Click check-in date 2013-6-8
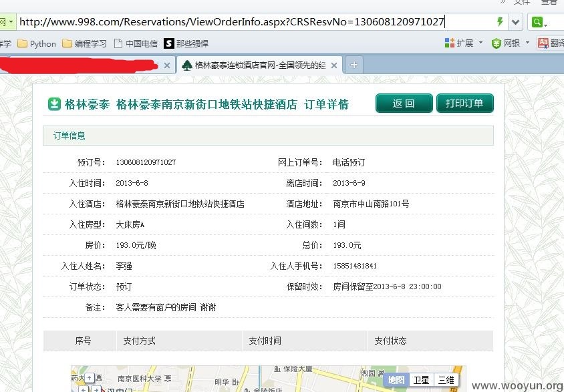The width and height of the screenshot is (564, 392). [x=132, y=183]
